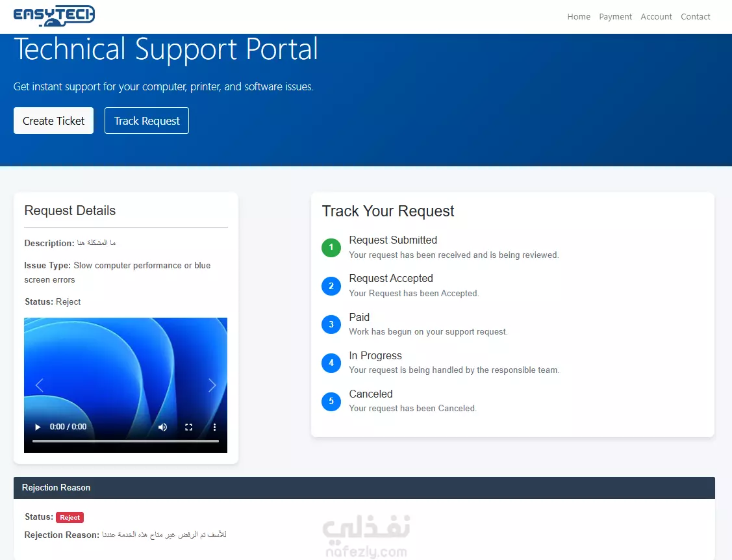Open the Home nav link
The image size is (732, 560).
[x=579, y=16]
